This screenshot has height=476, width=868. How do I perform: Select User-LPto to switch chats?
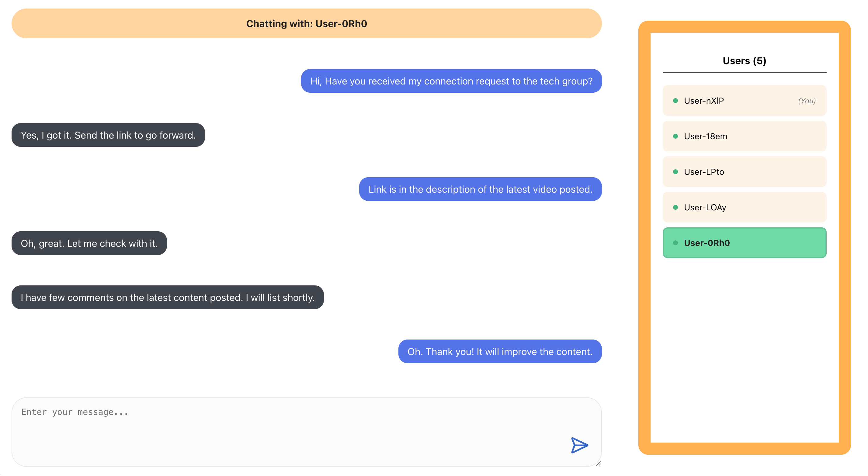744,171
